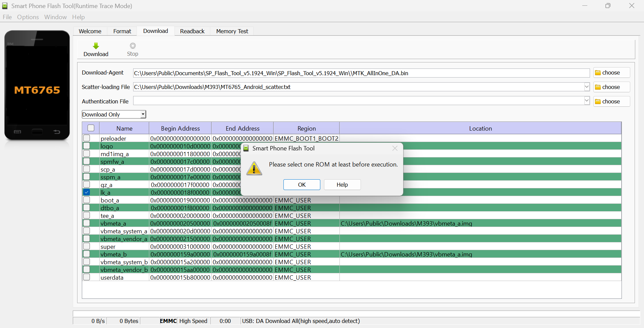
Task: Check the userdata partition checkbox
Action: point(87,277)
